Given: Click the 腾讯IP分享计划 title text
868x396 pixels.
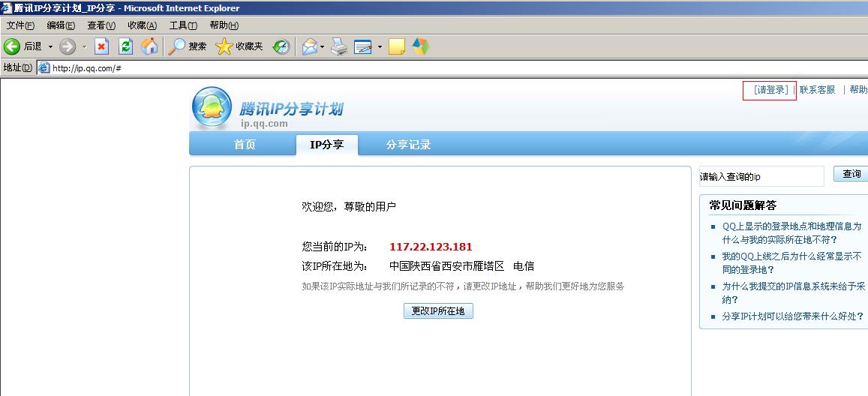Looking at the screenshot, I should point(291,108).
